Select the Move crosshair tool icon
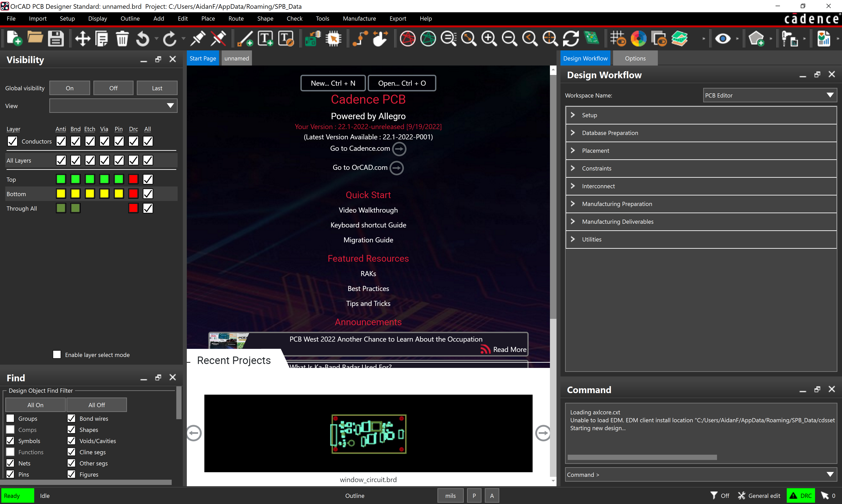The height and width of the screenshot is (504, 842). coord(83,38)
